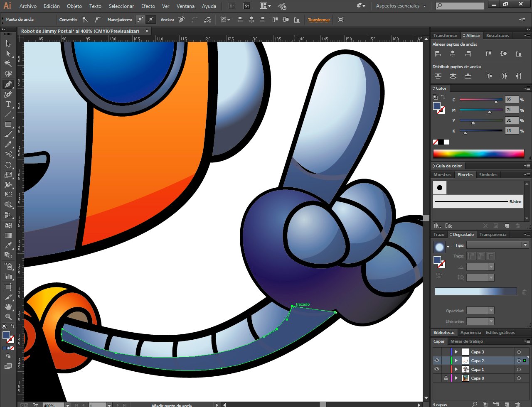Switch to the Buscatrazos panel tab

click(x=497, y=36)
